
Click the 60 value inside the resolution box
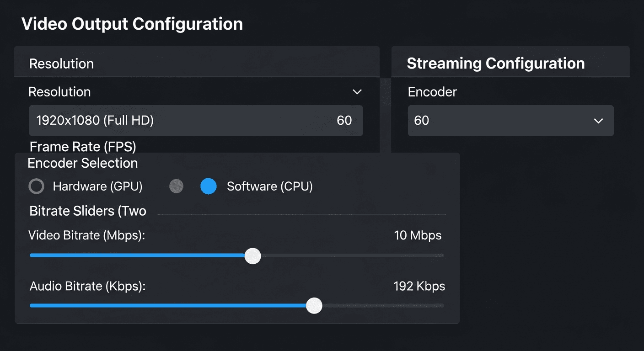pos(345,121)
